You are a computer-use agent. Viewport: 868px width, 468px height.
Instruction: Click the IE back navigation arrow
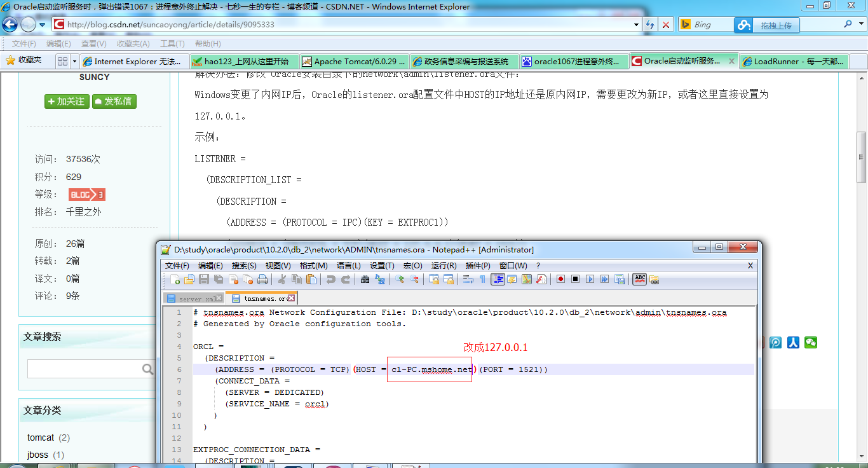(10, 25)
